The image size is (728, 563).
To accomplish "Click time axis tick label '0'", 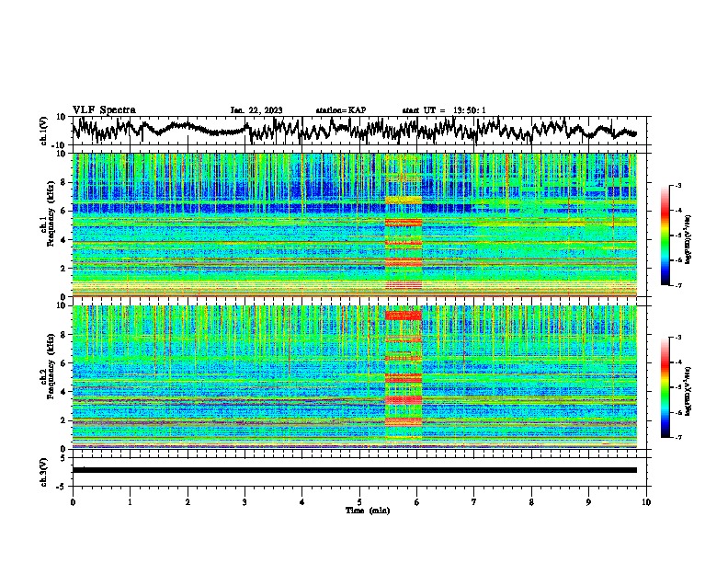I will pos(73,502).
